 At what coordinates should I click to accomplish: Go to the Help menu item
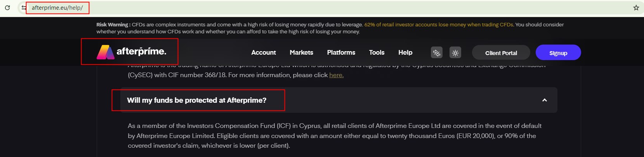click(405, 53)
